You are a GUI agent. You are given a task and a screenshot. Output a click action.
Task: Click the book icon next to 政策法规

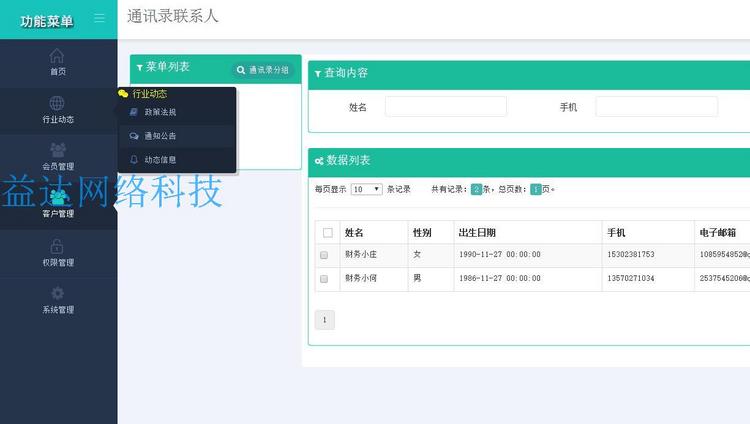click(134, 112)
